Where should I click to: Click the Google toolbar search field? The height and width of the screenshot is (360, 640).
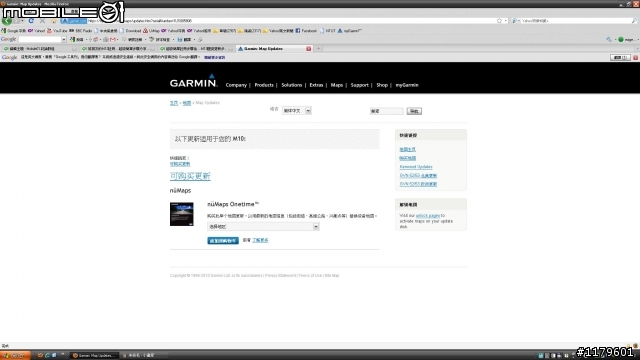40,40
